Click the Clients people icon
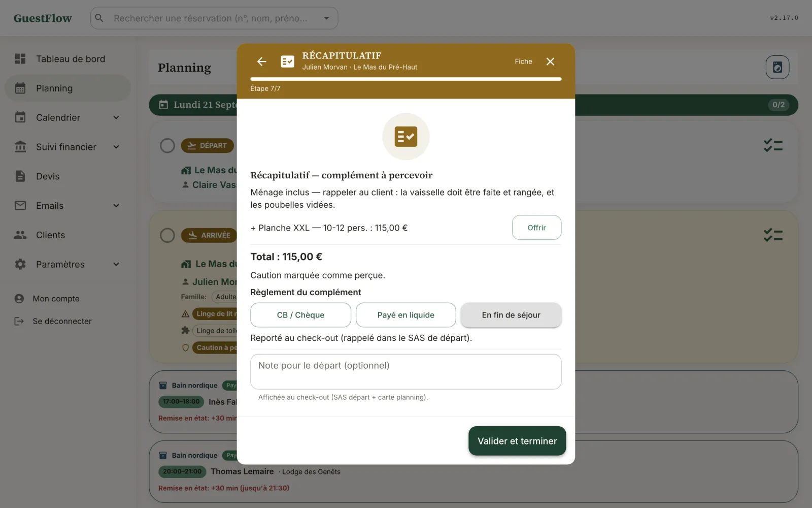 click(x=20, y=235)
